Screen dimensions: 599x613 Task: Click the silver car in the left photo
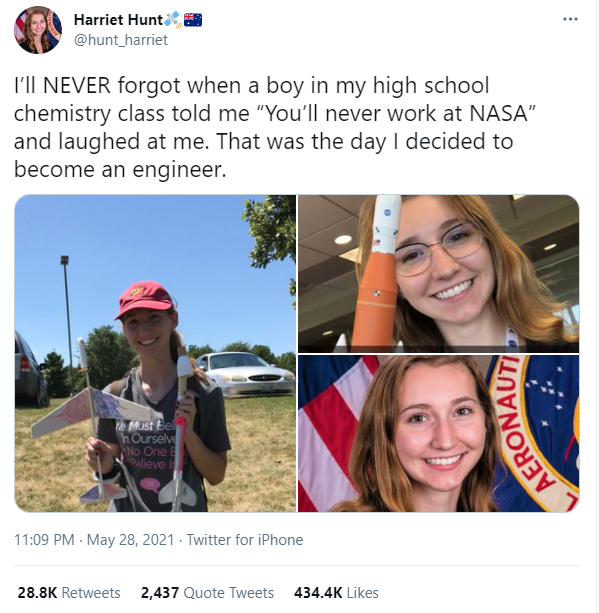pos(246,374)
